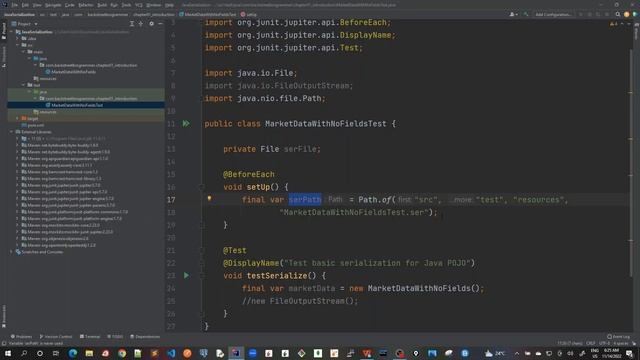Click UTF-8 encoding in status bar
The width and height of the screenshot is (640, 360).
[x=604, y=343]
